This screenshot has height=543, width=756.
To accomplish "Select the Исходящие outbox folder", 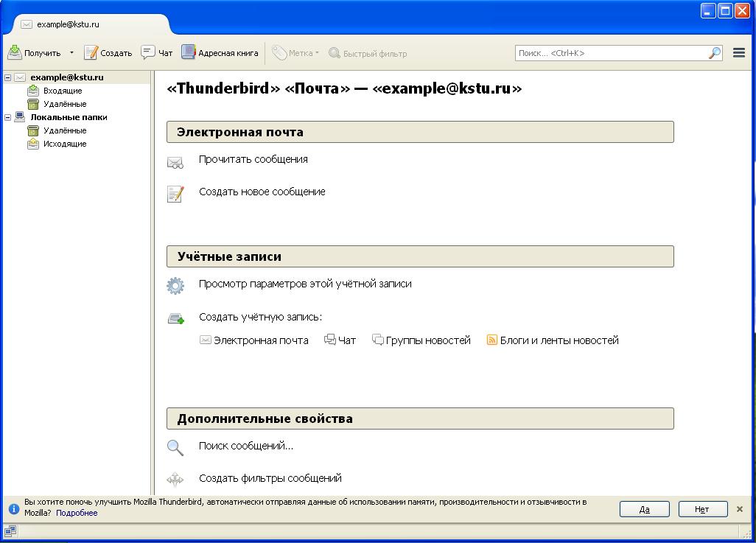I will point(64,144).
